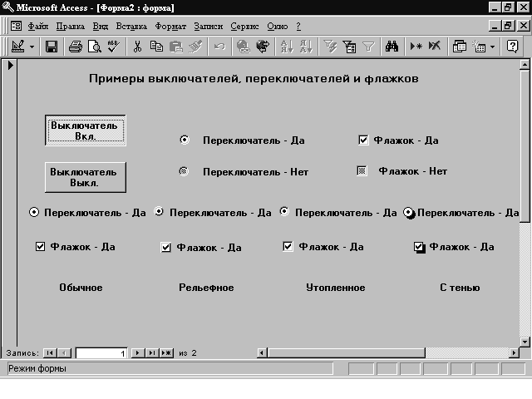Uncheck the checkbox beside Флажок - Да below the title
The image size is (532, 399).
point(363,140)
